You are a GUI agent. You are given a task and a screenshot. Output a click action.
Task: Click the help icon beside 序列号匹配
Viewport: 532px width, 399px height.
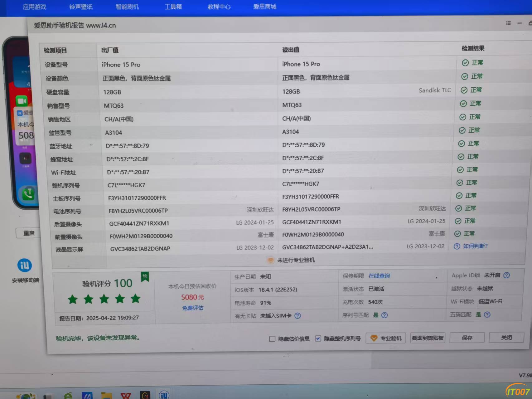pos(384,315)
